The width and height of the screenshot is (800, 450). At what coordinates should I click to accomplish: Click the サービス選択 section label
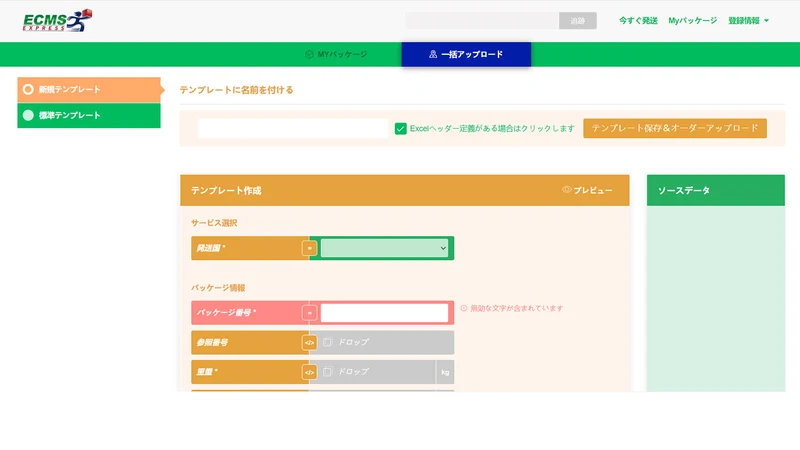click(214, 223)
